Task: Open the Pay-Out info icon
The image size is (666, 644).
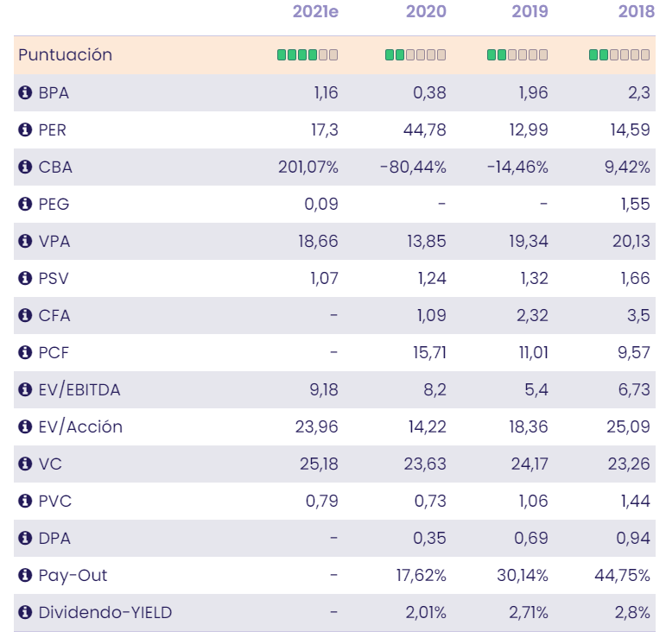Action: click(25, 576)
